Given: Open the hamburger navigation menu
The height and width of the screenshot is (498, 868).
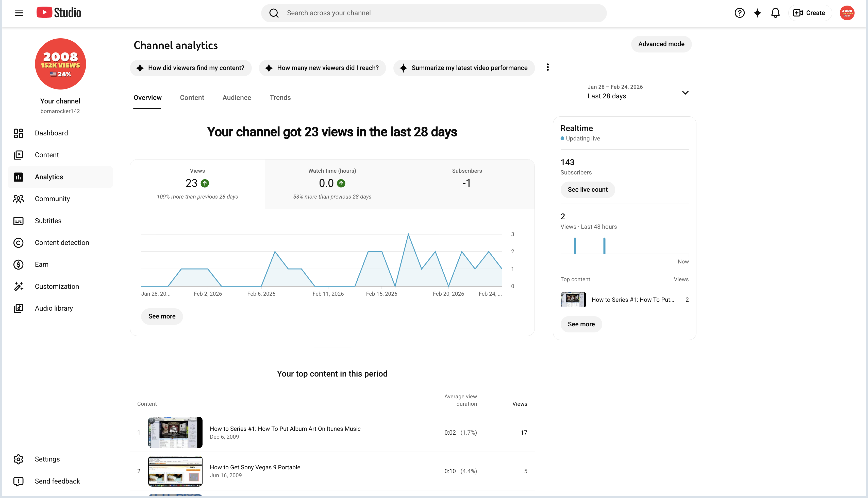Looking at the screenshot, I should tap(19, 13).
